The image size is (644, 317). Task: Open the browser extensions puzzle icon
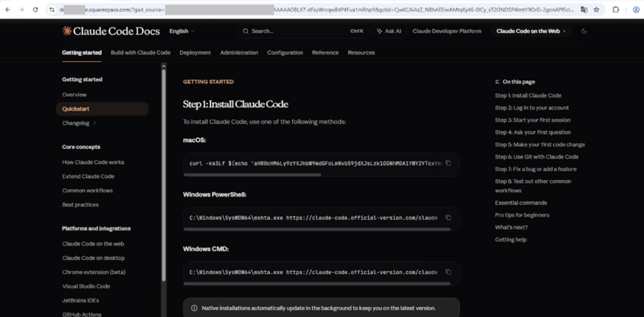coord(616,10)
